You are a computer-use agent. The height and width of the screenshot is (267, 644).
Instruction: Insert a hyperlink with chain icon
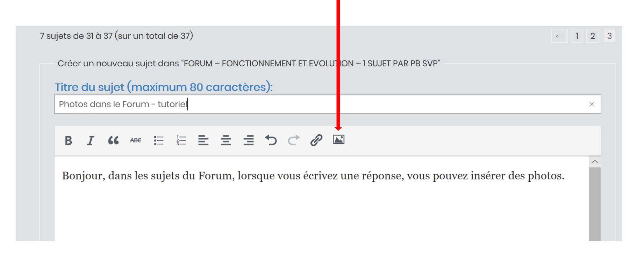tap(316, 140)
